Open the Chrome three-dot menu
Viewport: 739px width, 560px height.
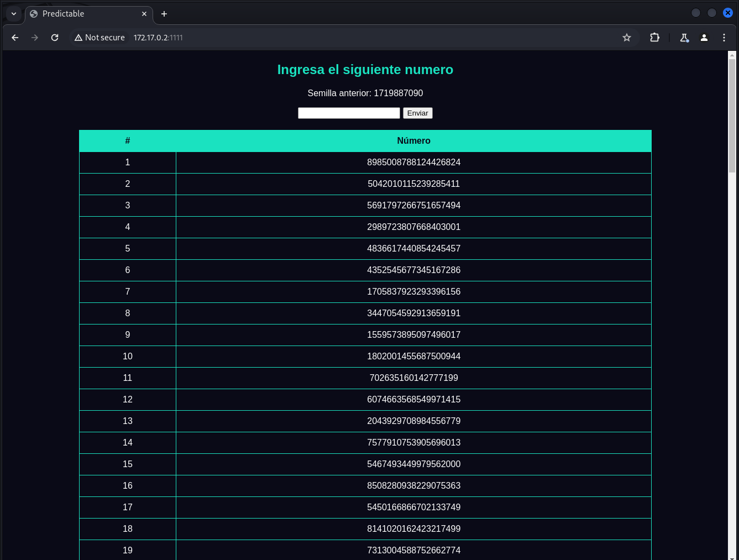(724, 38)
